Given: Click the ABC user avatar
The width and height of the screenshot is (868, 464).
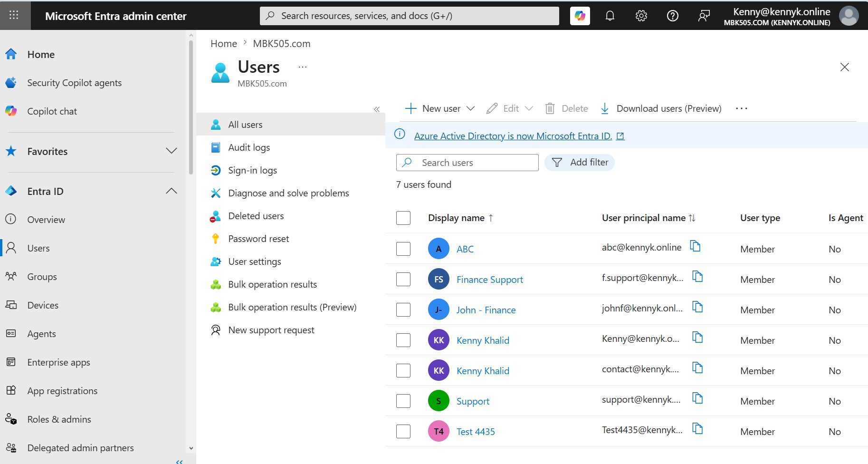Looking at the screenshot, I should click(439, 249).
